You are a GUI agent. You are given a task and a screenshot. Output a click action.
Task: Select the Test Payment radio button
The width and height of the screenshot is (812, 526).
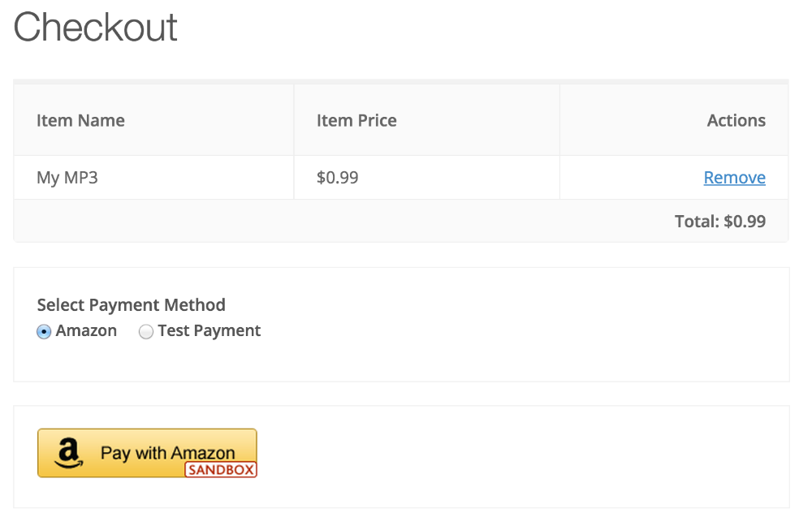click(x=146, y=331)
